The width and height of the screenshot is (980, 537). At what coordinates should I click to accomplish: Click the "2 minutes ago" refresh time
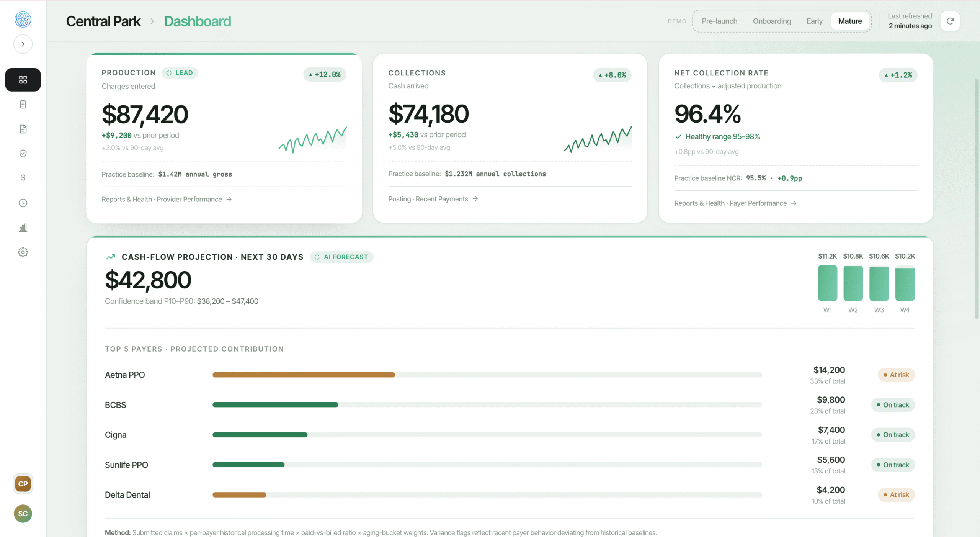point(910,26)
